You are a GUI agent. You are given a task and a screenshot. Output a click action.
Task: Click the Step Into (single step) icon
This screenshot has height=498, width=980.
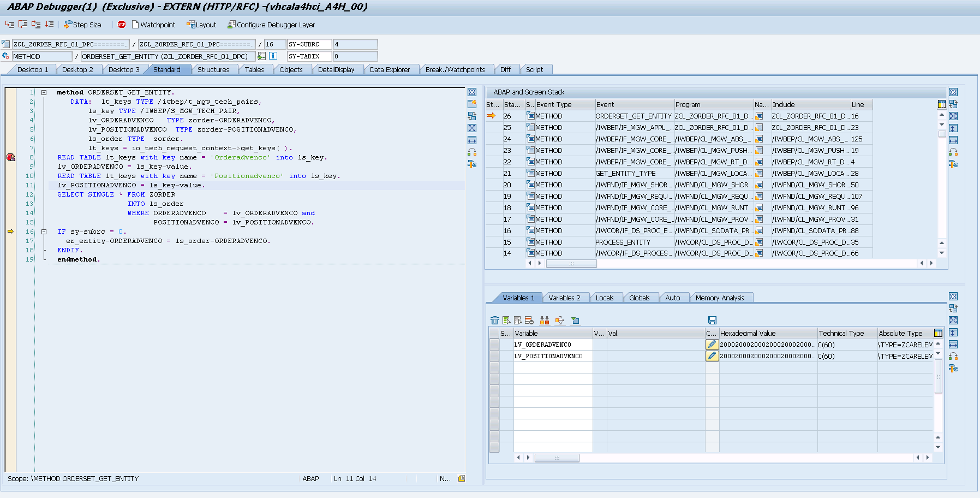9,25
